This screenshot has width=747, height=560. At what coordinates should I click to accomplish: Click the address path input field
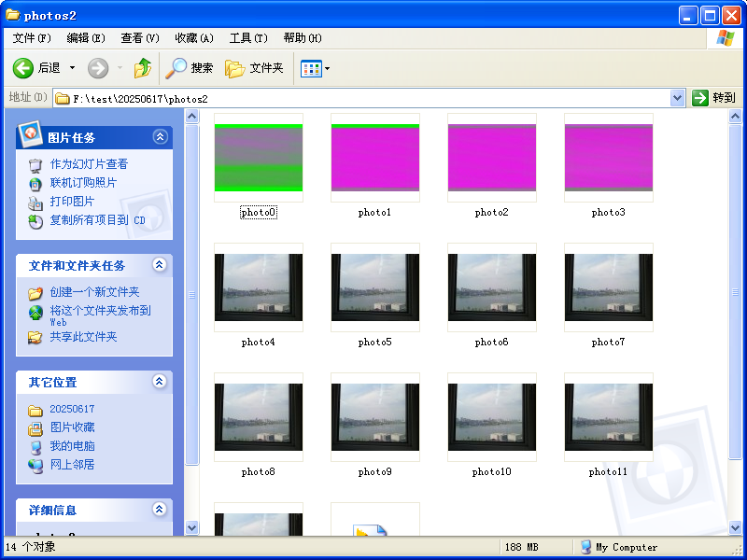[369, 99]
